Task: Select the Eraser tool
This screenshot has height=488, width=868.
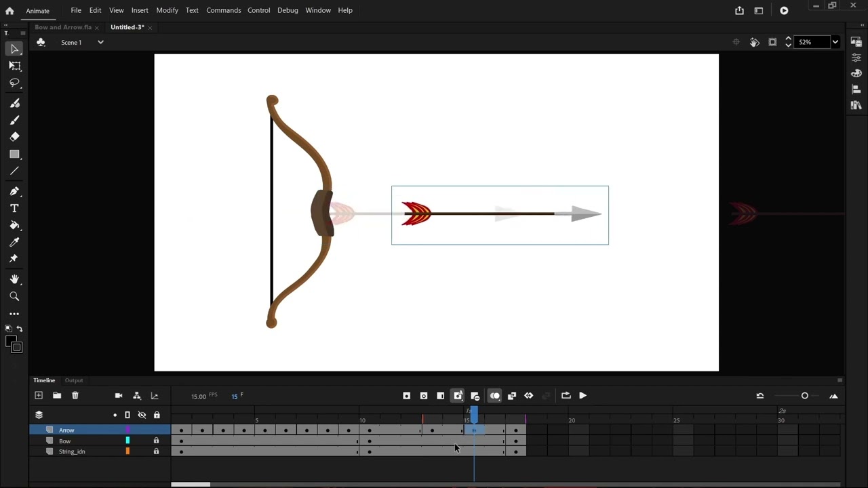Action: (14, 137)
